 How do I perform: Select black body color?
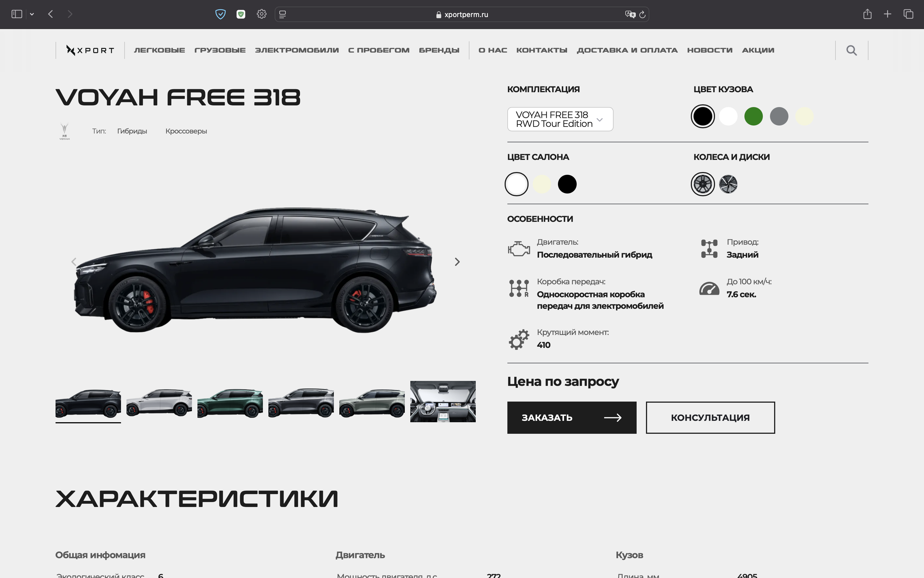(703, 116)
